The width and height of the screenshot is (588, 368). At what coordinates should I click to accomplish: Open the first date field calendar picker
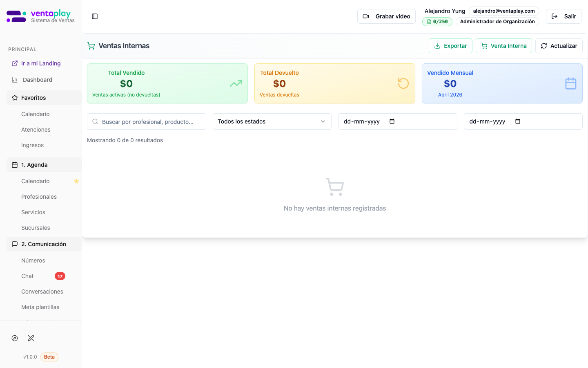coord(392,121)
